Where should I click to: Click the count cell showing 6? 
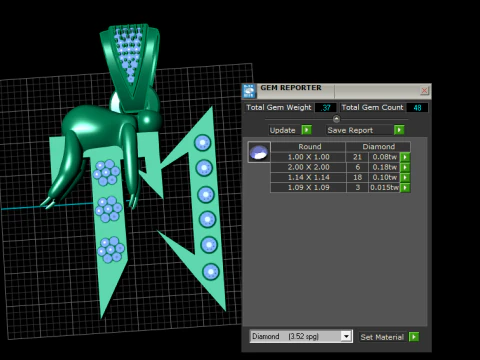click(x=357, y=167)
